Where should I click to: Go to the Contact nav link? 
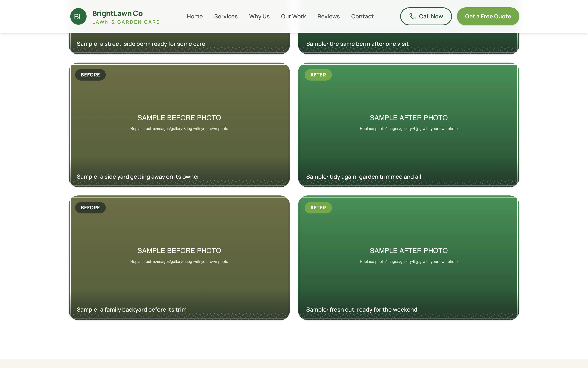click(362, 16)
